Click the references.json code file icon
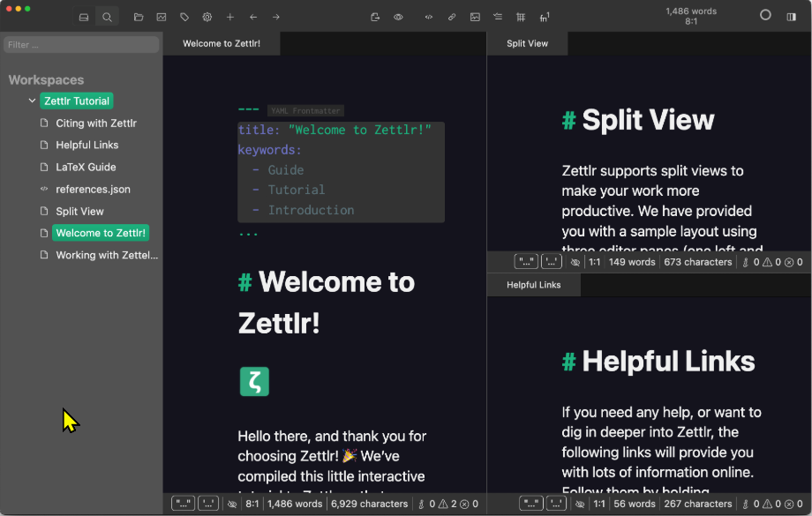812x516 pixels. [44, 189]
